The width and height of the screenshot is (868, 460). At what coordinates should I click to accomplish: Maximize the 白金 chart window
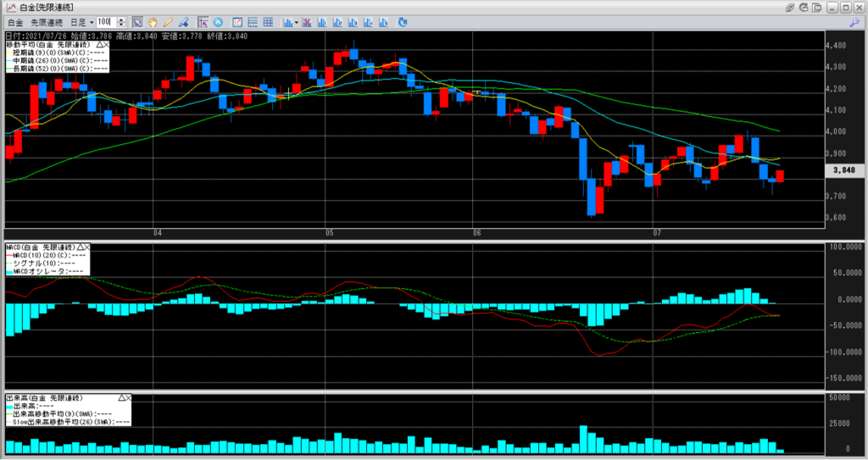pyautogui.click(x=845, y=8)
